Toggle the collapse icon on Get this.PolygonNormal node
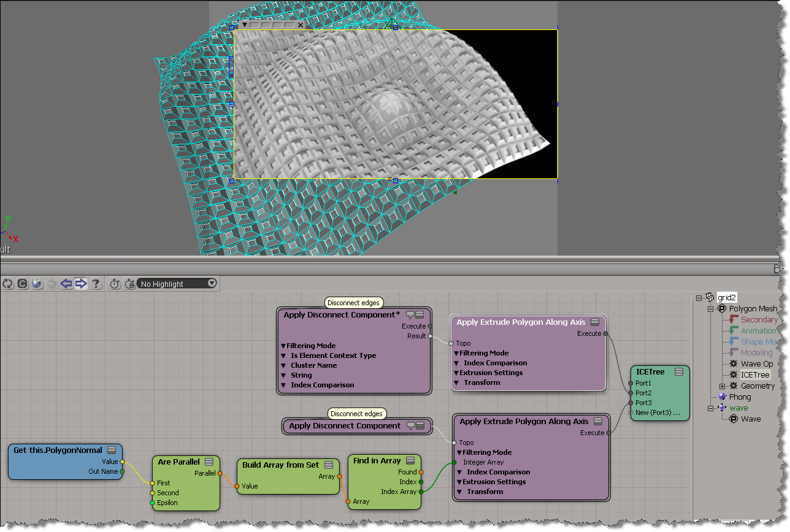This screenshot has height=532, width=790. pyautogui.click(x=112, y=450)
